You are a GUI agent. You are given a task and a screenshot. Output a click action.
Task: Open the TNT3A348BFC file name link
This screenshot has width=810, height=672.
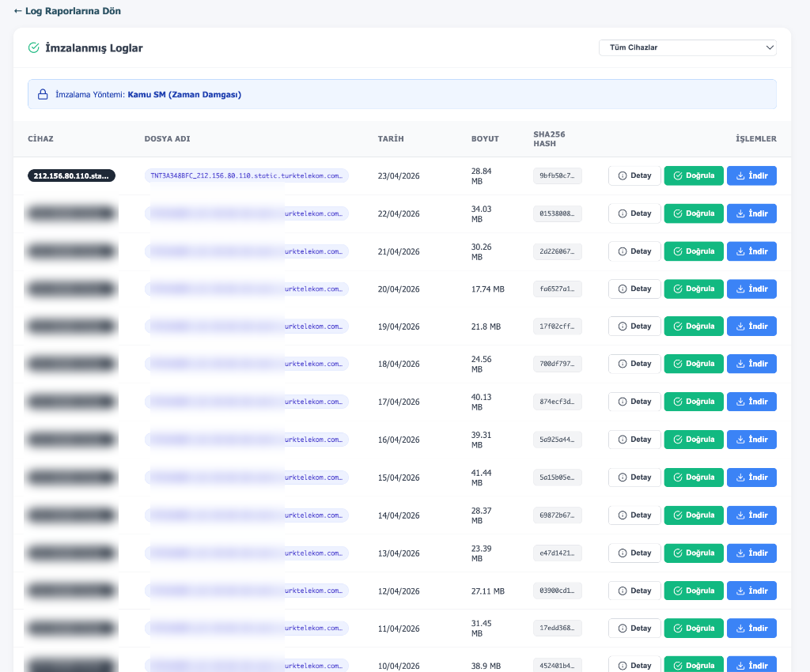click(x=246, y=176)
